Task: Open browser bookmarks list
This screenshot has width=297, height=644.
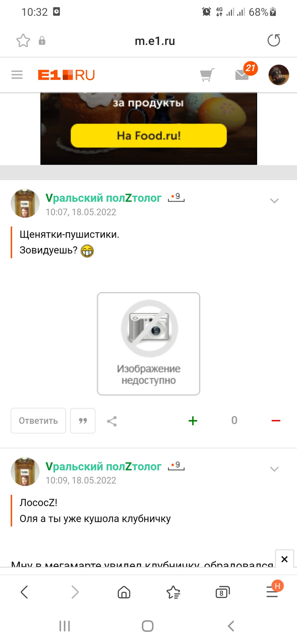Action: [173, 592]
